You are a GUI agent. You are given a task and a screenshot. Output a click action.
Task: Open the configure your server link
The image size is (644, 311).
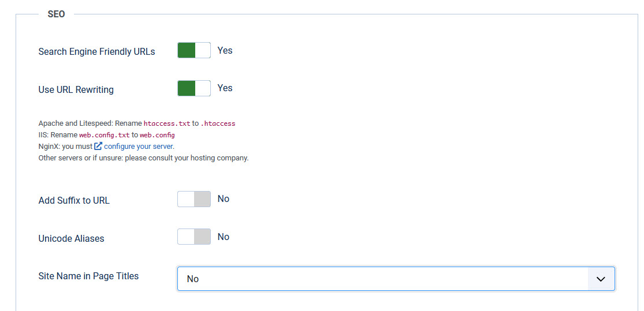click(139, 146)
